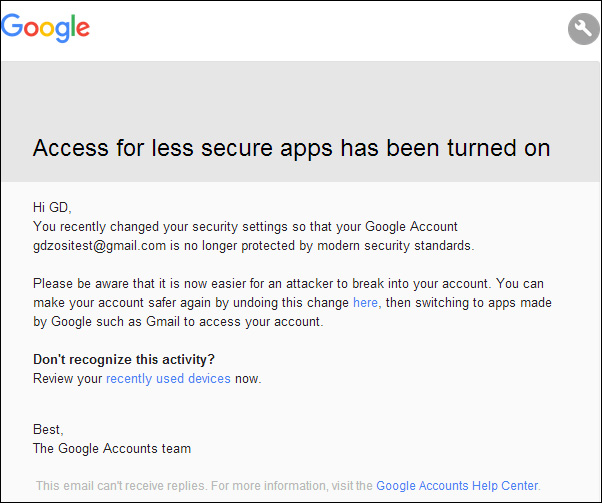Click the wrench settings icon

point(583,29)
